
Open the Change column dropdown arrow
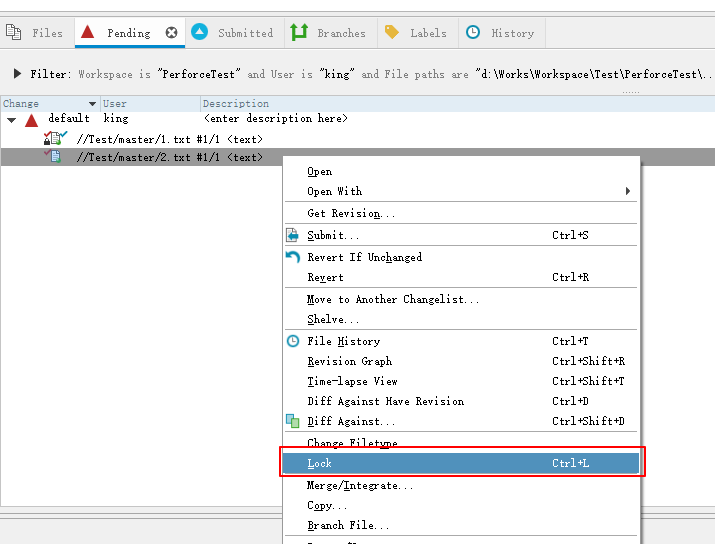[93, 104]
